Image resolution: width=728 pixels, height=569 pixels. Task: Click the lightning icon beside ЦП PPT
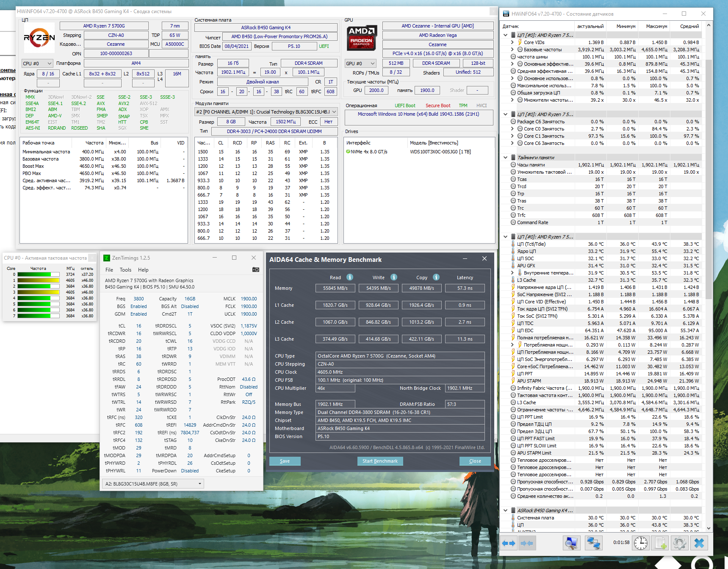[513, 374]
